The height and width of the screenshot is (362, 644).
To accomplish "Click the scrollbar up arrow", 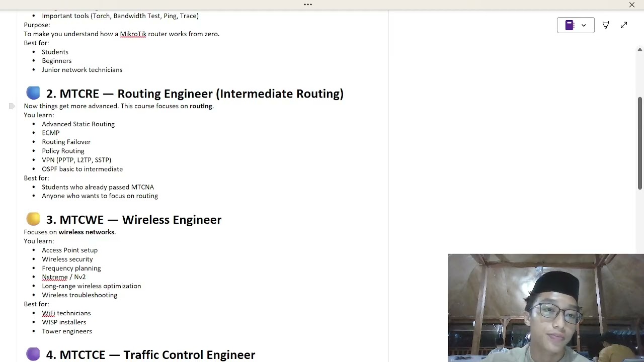I will 640,49.
